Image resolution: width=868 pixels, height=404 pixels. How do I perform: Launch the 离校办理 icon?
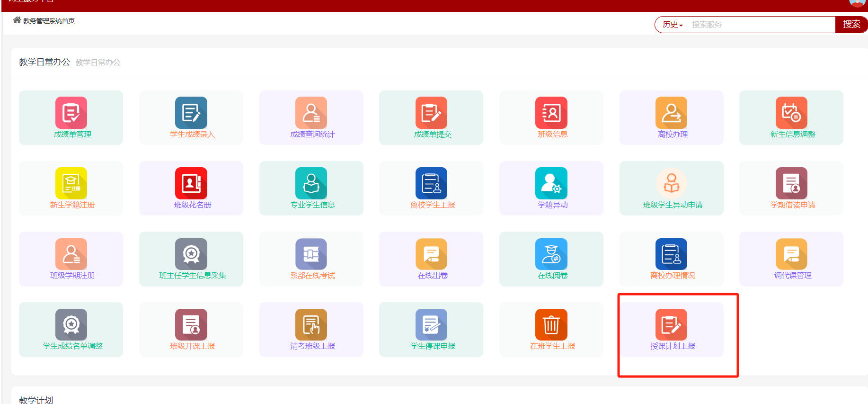[x=671, y=113]
